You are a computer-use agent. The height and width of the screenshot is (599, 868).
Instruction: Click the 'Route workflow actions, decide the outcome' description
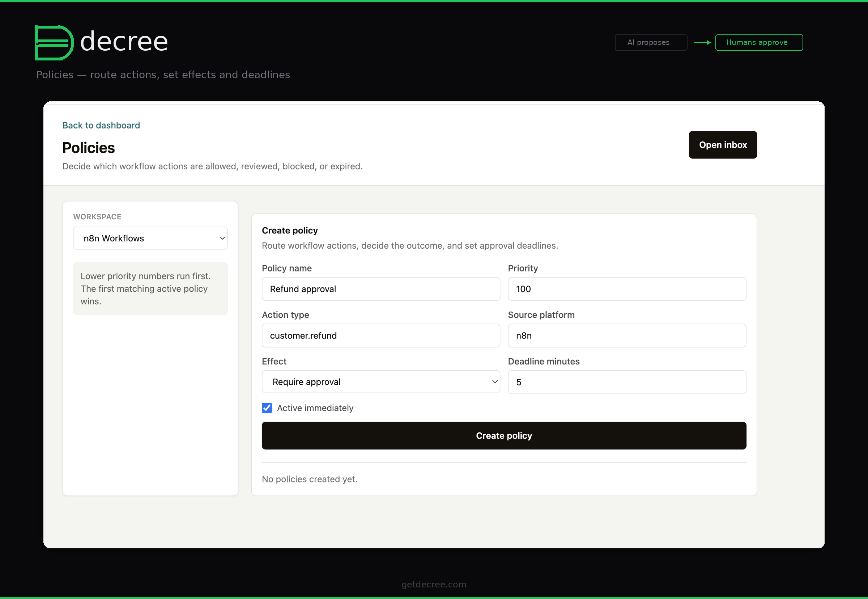[410, 246]
